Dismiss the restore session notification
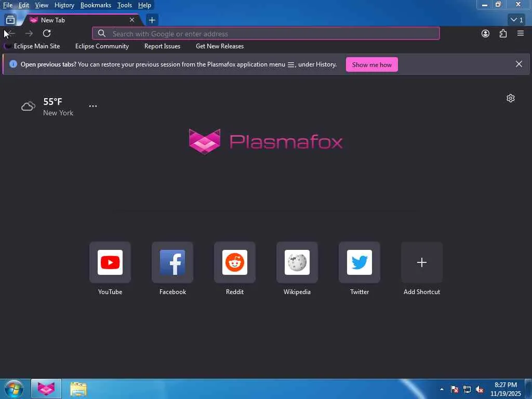 pyautogui.click(x=519, y=64)
